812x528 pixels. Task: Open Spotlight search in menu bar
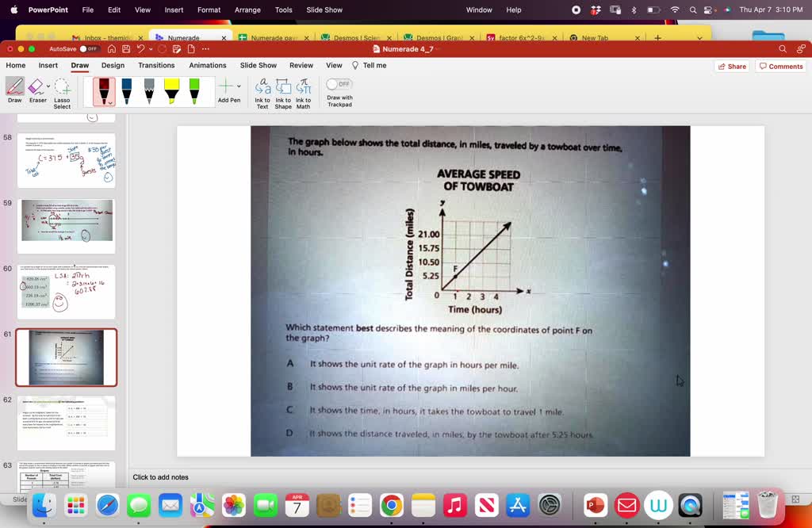[x=692, y=10]
